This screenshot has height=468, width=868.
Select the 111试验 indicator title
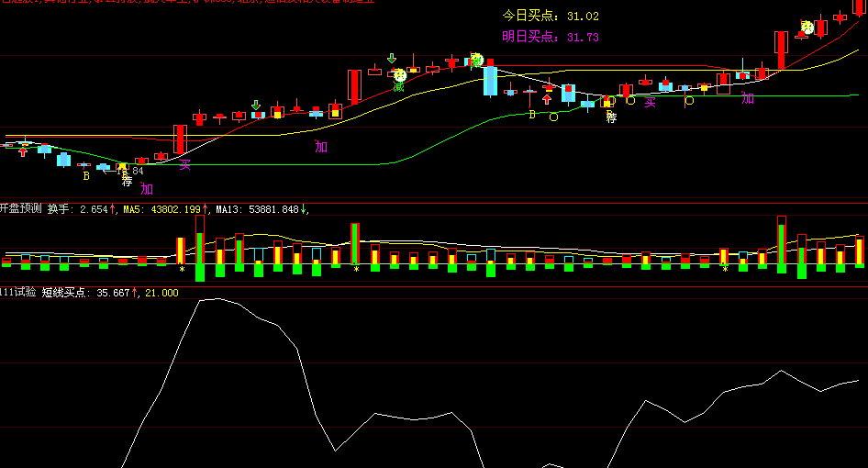point(17,293)
